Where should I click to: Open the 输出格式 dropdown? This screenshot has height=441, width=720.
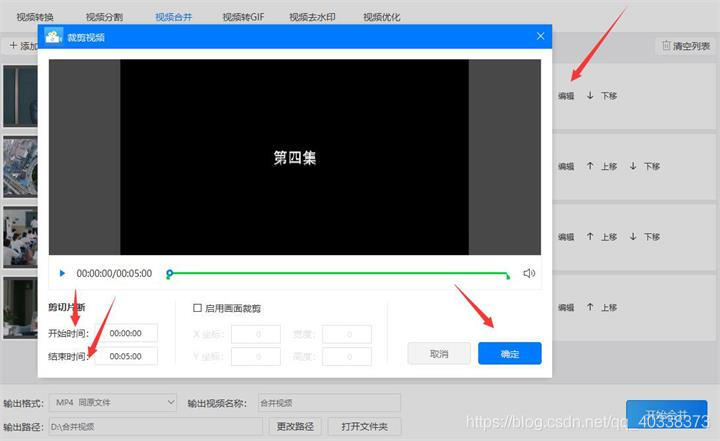pyautogui.click(x=112, y=403)
